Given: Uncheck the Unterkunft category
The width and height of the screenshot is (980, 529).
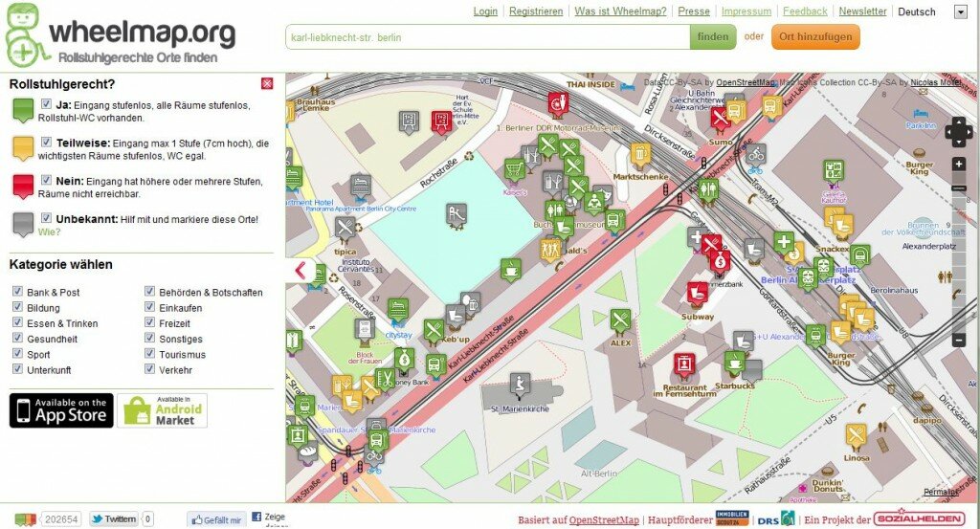Looking at the screenshot, I should click(x=17, y=369).
